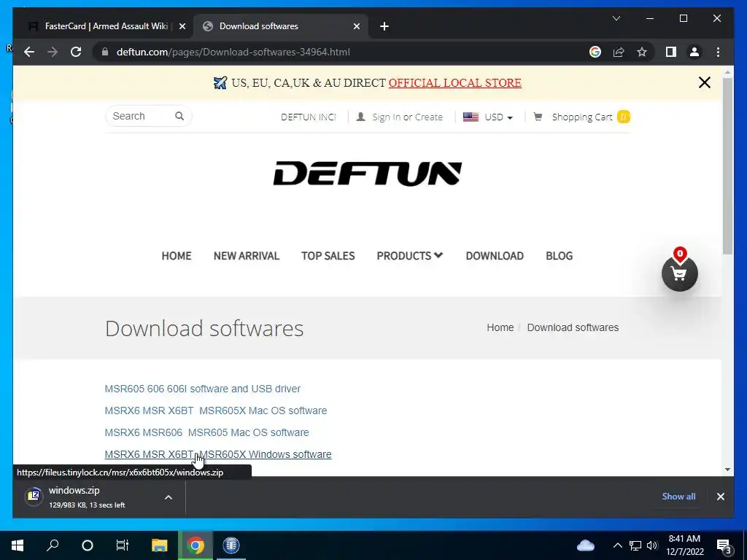The height and width of the screenshot is (560, 747).
Task: Click the OFFICIAL LOCAL STORE link
Action: click(x=455, y=83)
